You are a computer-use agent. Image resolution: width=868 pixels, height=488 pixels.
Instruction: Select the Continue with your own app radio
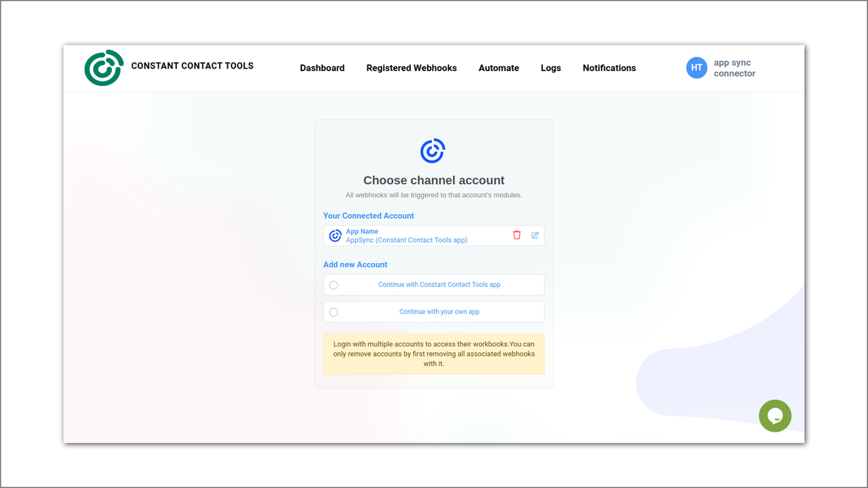tap(334, 312)
